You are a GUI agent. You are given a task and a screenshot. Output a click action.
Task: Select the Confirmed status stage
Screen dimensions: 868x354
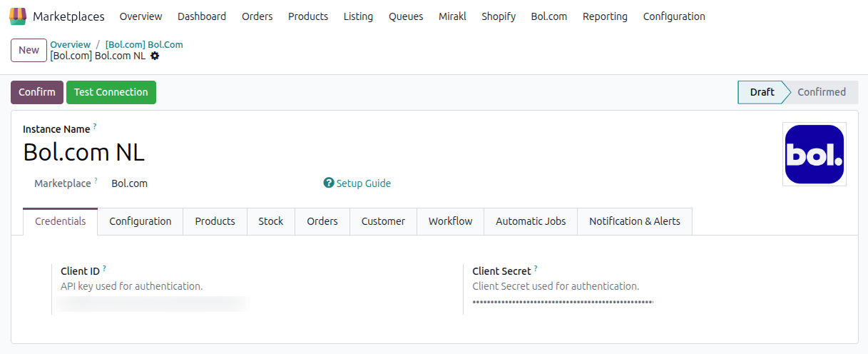point(822,92)
